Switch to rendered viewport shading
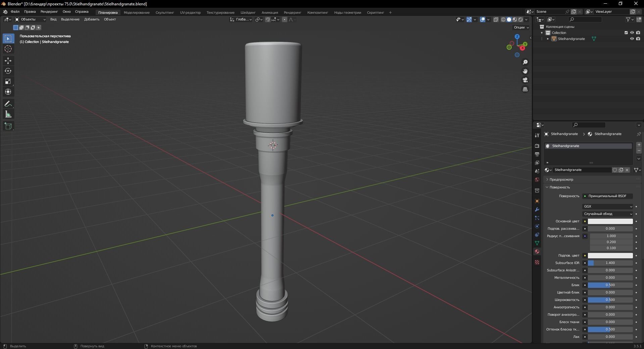 [521, 19]
